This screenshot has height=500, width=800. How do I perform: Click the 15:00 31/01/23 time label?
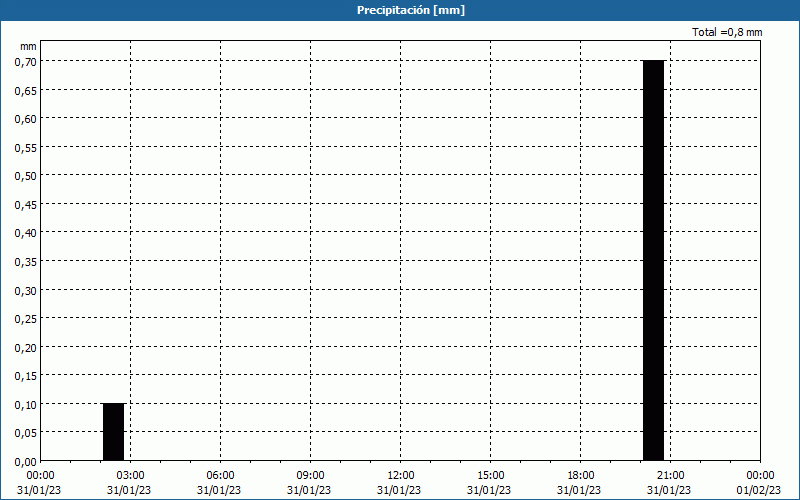click(x=489, y=483)
